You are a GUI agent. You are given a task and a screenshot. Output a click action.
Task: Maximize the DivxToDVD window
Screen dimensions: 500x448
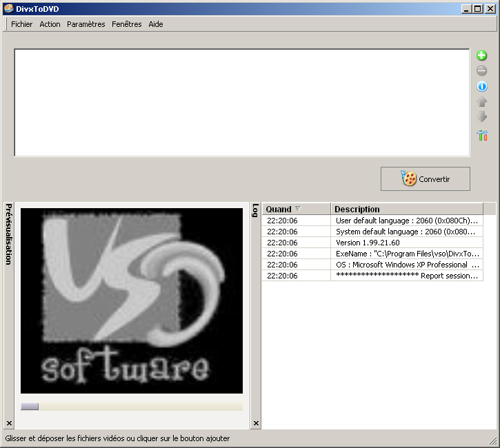point(478,8)
